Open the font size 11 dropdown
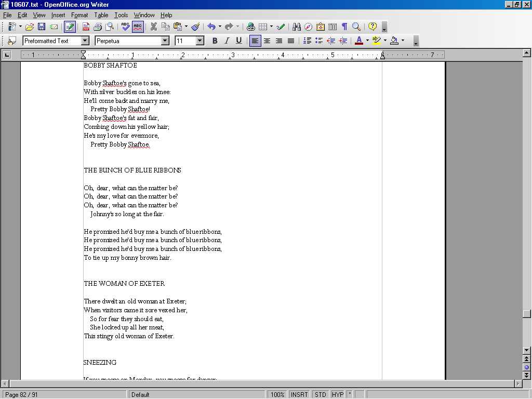Image resolution: width=532 pixels, height=399 pixels. tap(200, 41)
